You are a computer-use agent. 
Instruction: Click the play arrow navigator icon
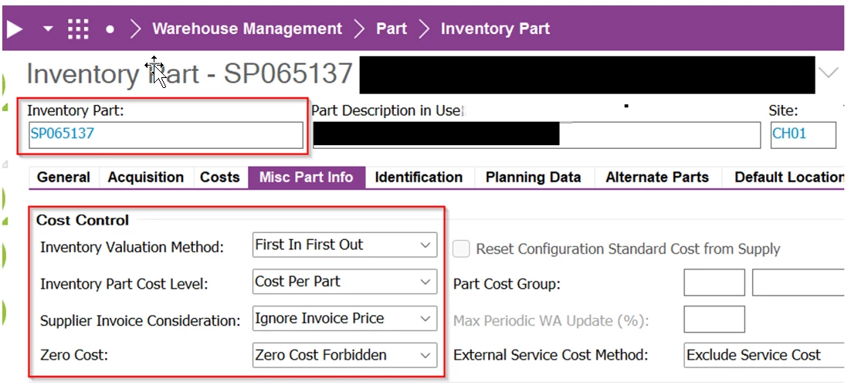tap(15, 29)
